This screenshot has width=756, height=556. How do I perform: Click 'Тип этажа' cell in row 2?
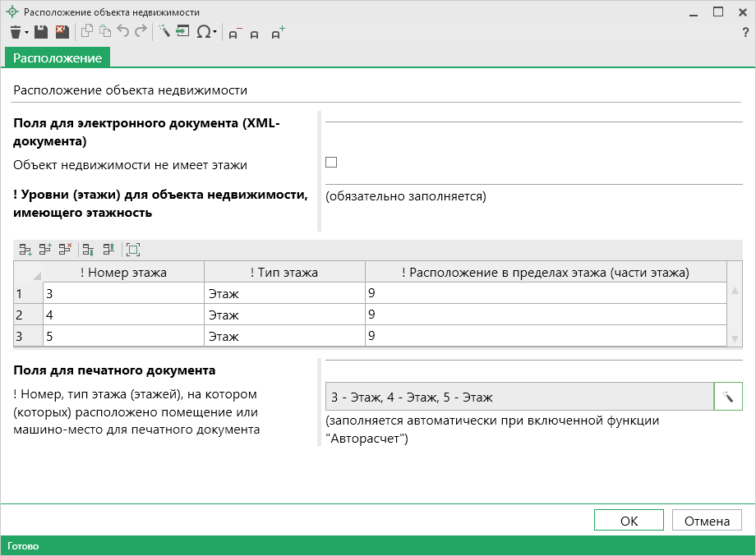click(x=284, y=314)
